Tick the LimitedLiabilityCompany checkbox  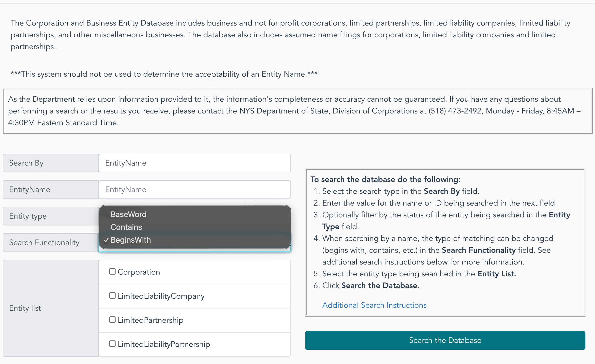coord(112,295)
